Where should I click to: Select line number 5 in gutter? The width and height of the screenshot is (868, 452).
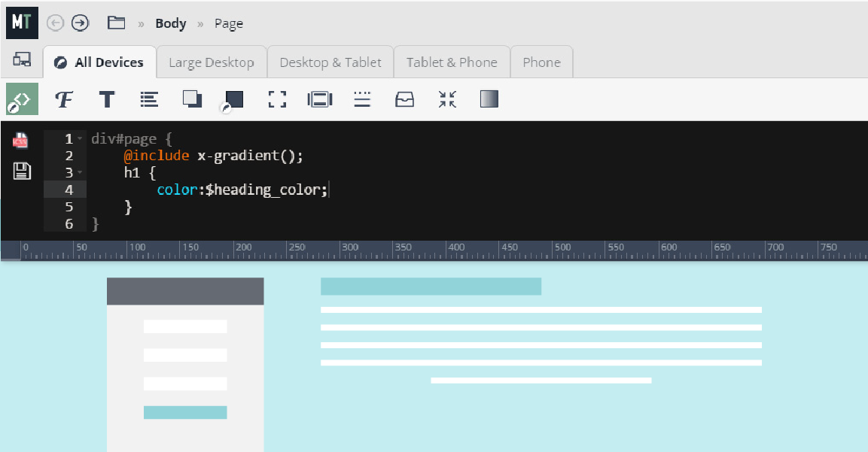click(69, 207)
